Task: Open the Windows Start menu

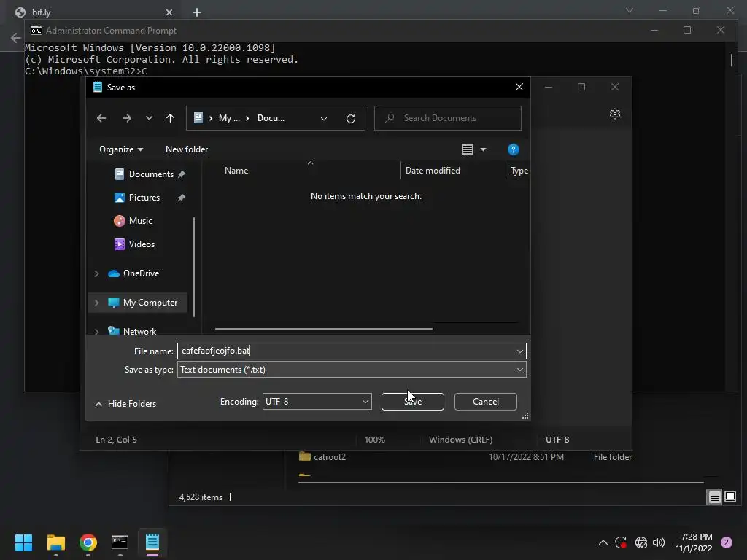Action: [x=23, y=542]
